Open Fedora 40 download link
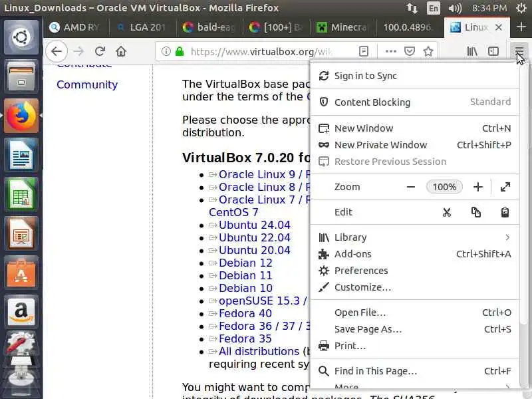Screen dimensions: 532x399 [245, 313]
